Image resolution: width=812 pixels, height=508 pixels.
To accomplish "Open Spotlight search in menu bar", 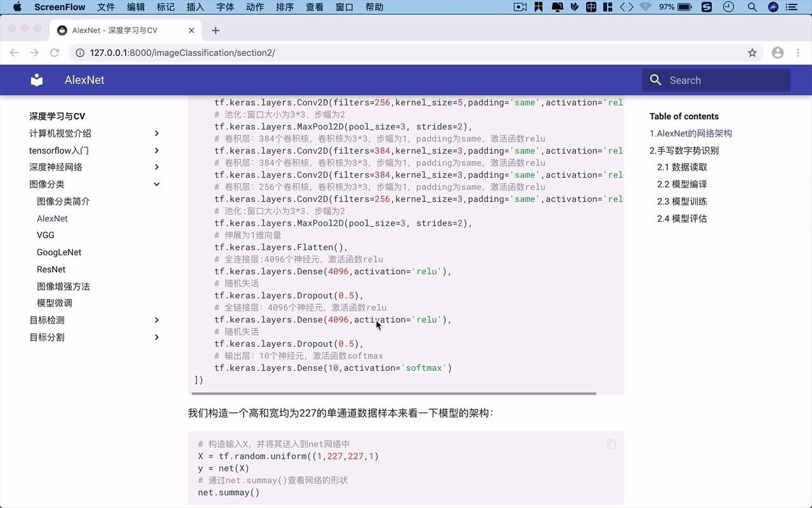I will click(x=752, y=7).
